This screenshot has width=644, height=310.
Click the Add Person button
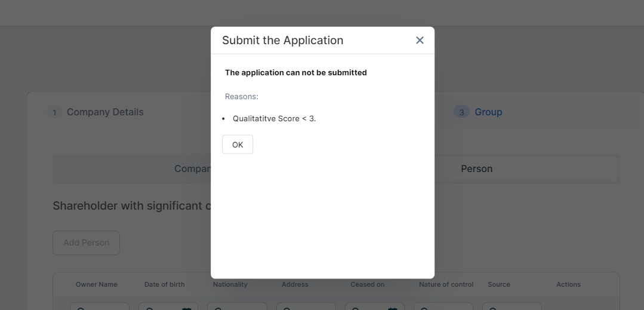click(x=86, y=243)
